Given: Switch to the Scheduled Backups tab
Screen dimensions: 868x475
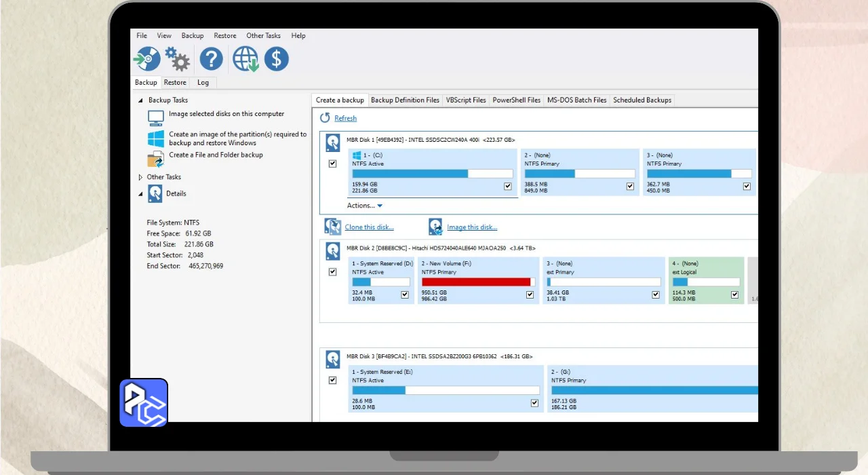Looking at the screenshot, I should [642, 100].
